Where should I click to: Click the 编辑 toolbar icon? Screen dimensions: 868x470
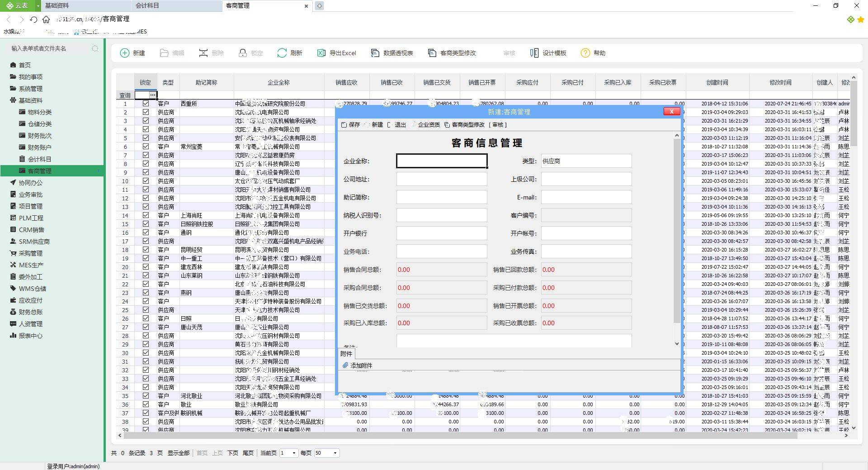164,53
